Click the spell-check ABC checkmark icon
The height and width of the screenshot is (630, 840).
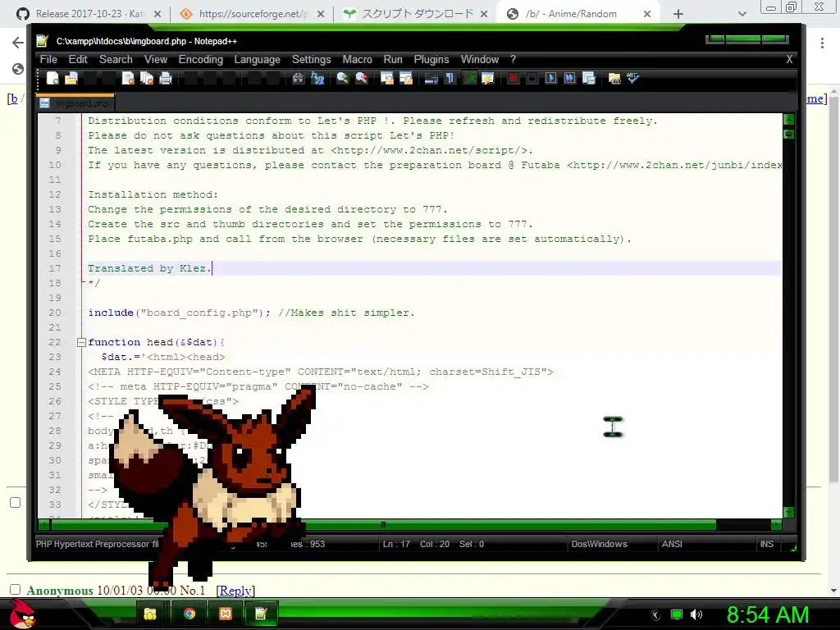632,78
